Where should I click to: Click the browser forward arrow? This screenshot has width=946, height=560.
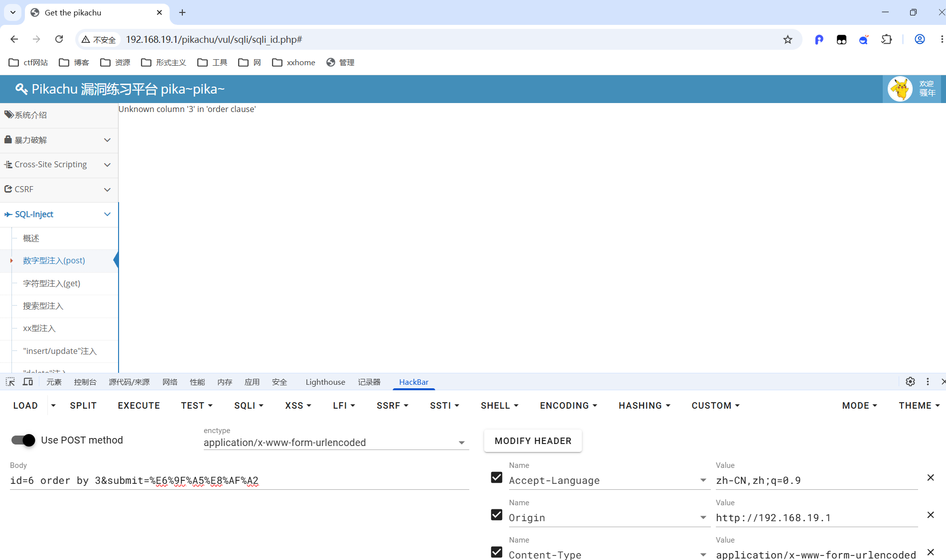point(36,39)
